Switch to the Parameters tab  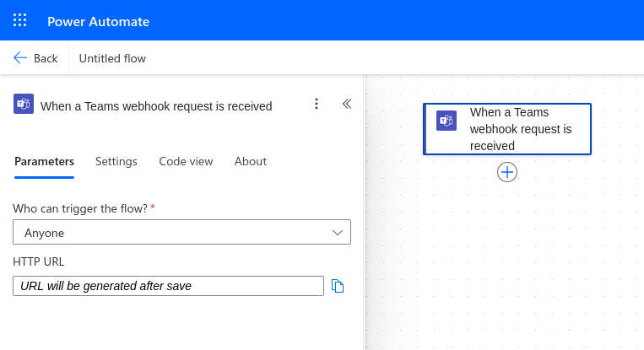45,161
